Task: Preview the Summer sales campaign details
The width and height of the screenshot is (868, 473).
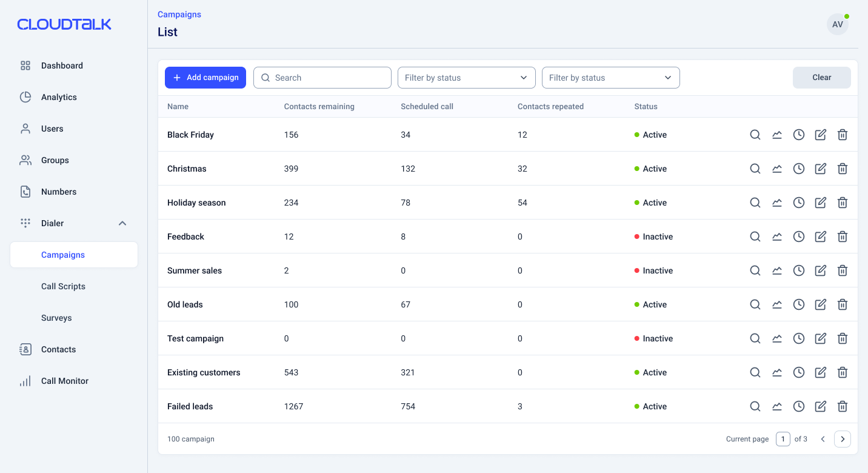Action: click(755, 270)
